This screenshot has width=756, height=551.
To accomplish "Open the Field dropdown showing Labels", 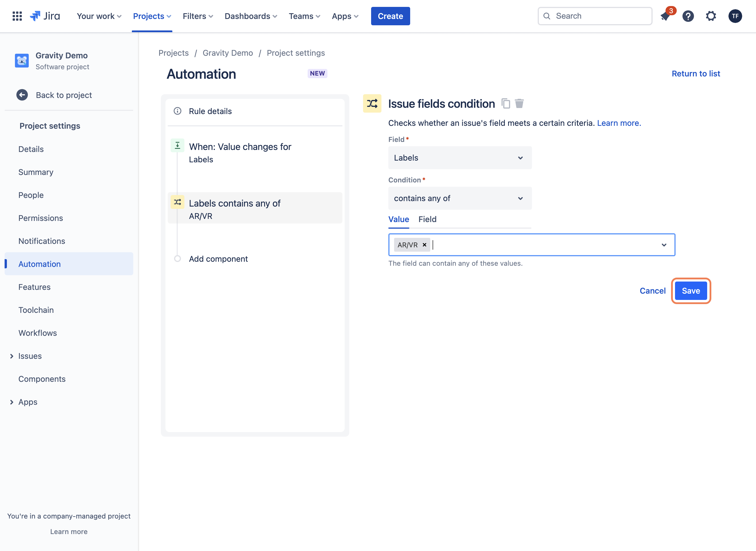I will 460,158.
